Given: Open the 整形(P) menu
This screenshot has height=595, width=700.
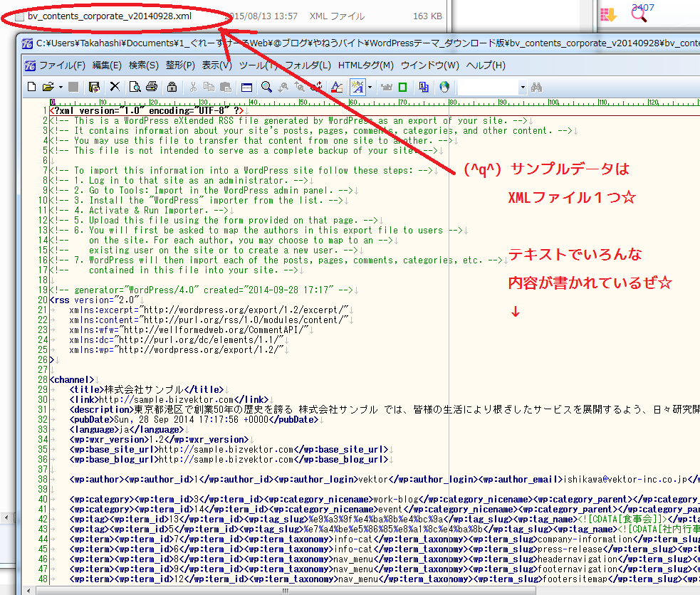Looking at the screenshot, I should click(180, 65).
